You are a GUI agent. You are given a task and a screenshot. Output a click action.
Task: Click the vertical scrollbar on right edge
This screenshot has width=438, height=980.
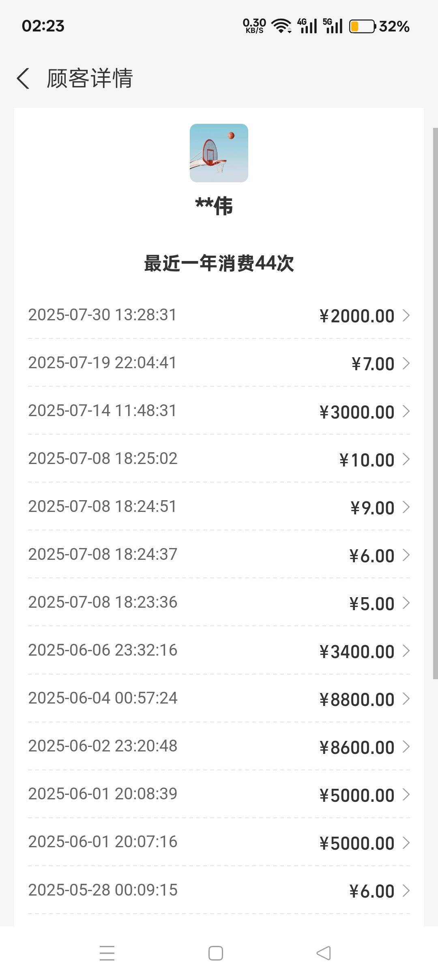pos(435,402)
